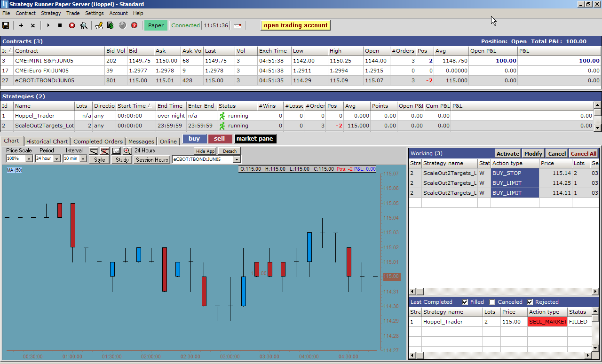Click the plus icon to add contract
The image size is (602, 364).
pyautogui.click(x=21, y=25)
